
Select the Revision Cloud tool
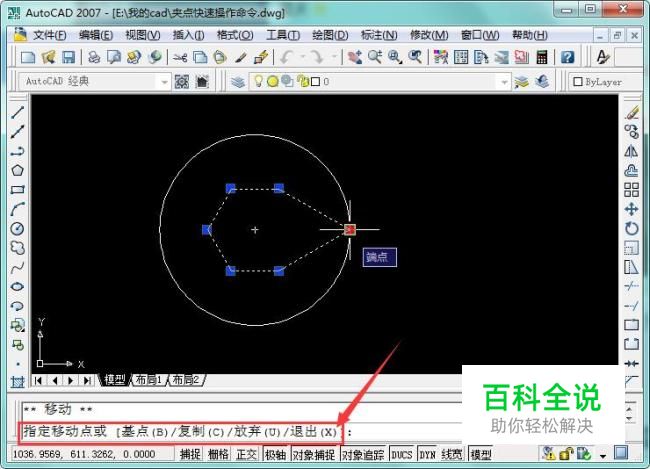click(17, 248)
